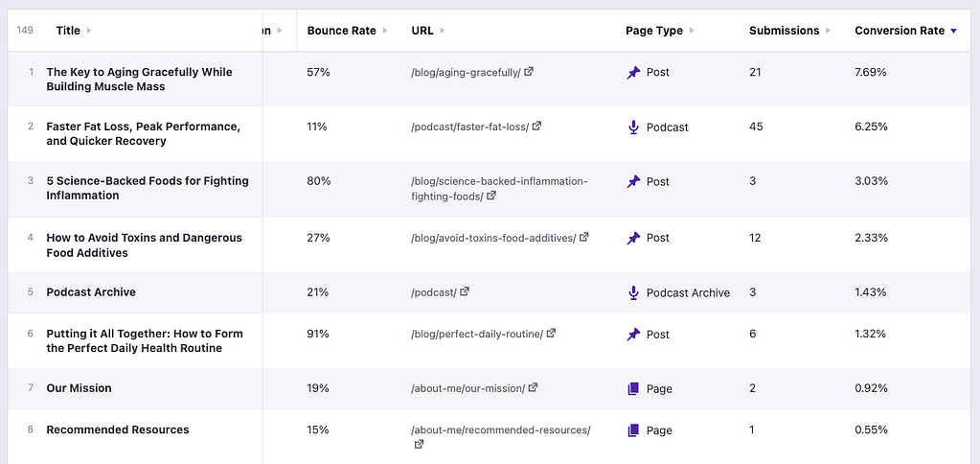Open external link icon for faster-fat-loss URL
The height and width of the screenshot is (464, 980).
point(536,127)
